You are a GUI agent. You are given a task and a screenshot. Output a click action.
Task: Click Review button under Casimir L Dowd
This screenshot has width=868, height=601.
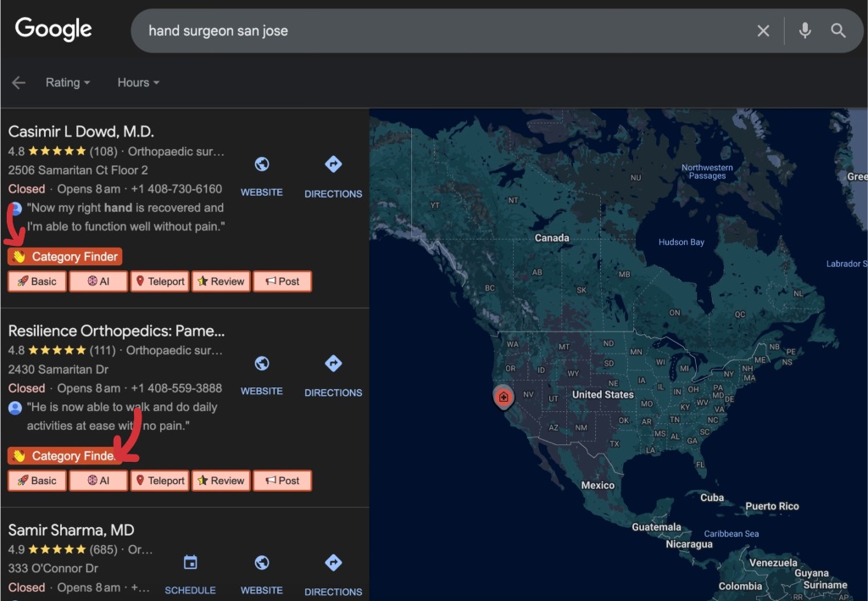point(221,281)
